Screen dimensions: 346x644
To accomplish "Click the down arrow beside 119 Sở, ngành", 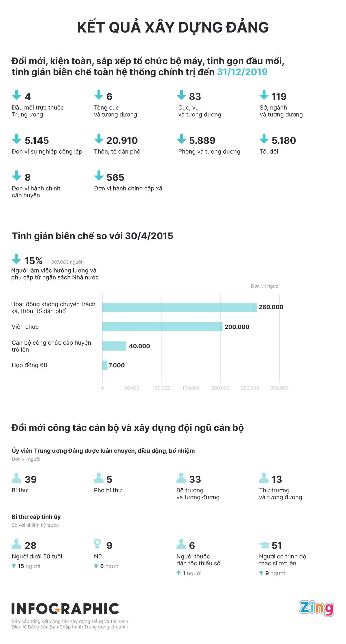I will [x=264, y=95].
